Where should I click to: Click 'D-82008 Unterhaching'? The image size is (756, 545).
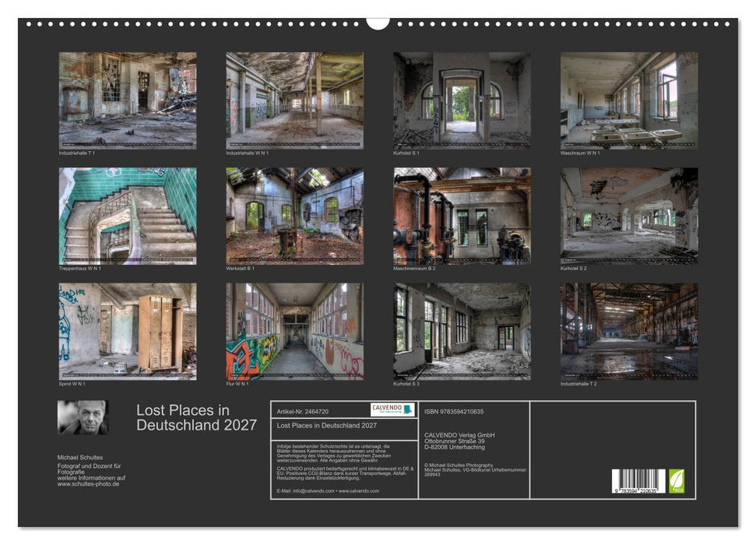coord(455,447)
